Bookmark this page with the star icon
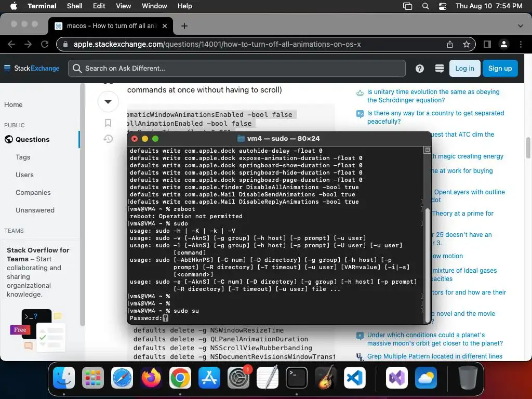The height and width of the screenshot is (399, 532). [467, 44]
